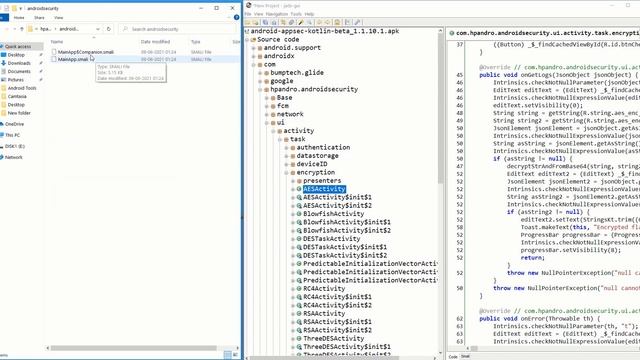The image size is (640, 360).
Task: Collapse the hpandro.androidsecurity package
Action: (x=260, y=89)
